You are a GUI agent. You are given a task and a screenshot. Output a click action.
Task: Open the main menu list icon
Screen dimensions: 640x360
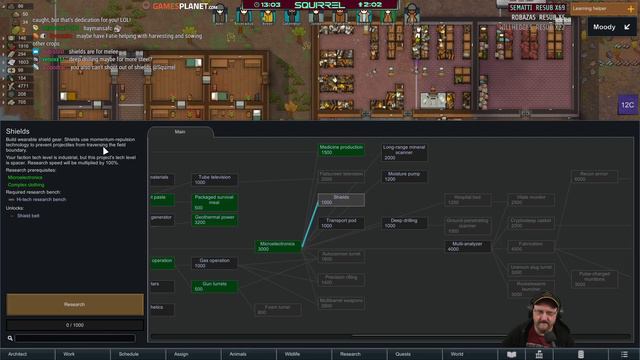pyautogui.click(x=624, y=354)
